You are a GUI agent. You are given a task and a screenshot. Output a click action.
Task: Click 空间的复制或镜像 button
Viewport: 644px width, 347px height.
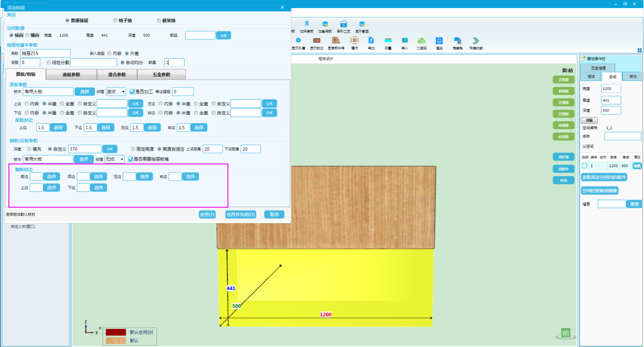pyautogui.click(x=600, y=191)
